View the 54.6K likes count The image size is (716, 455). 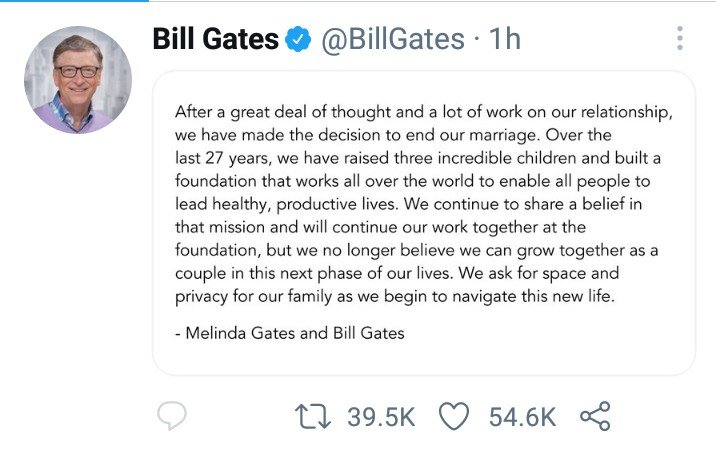click(522, 417)
